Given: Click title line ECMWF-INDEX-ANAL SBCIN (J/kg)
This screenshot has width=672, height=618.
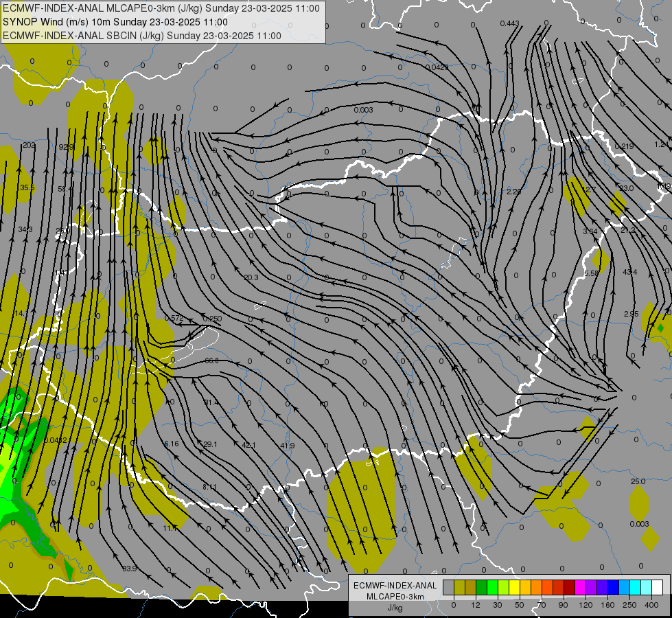Looking at the screenshot, I should [142, 36].
